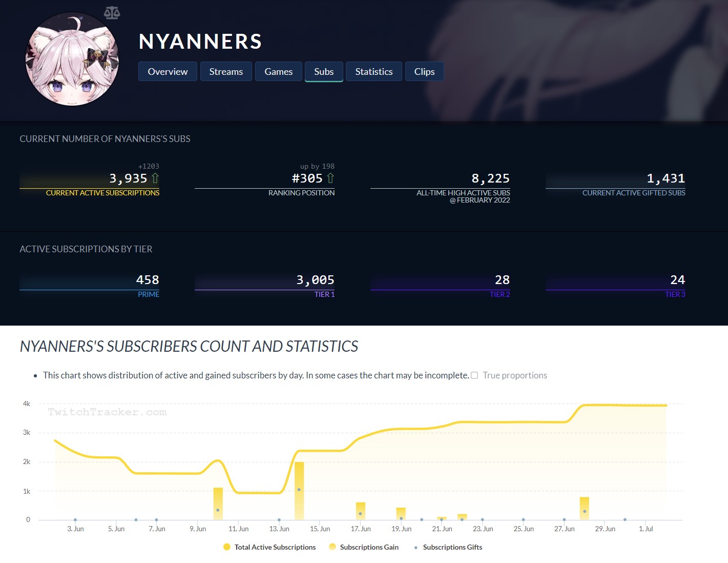Click the small Subscriptions Gifts legend dot
728x563 pixels.
(415, 548)
